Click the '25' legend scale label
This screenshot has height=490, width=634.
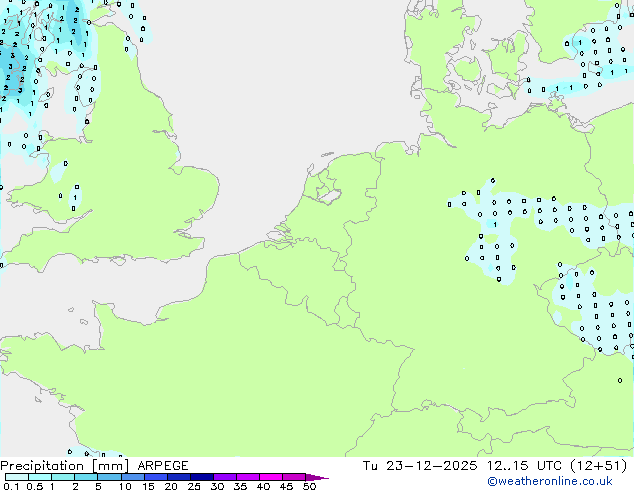tap(194, 486)
